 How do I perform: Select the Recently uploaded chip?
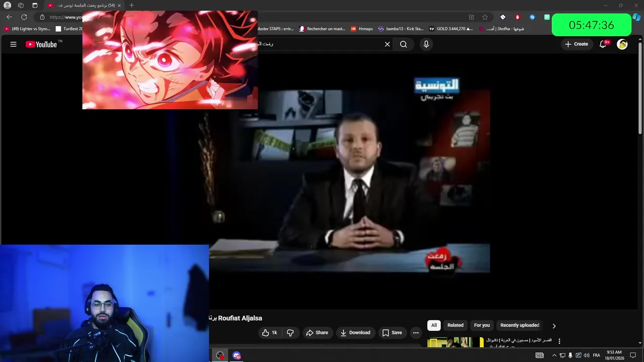[x=520, y=325]
